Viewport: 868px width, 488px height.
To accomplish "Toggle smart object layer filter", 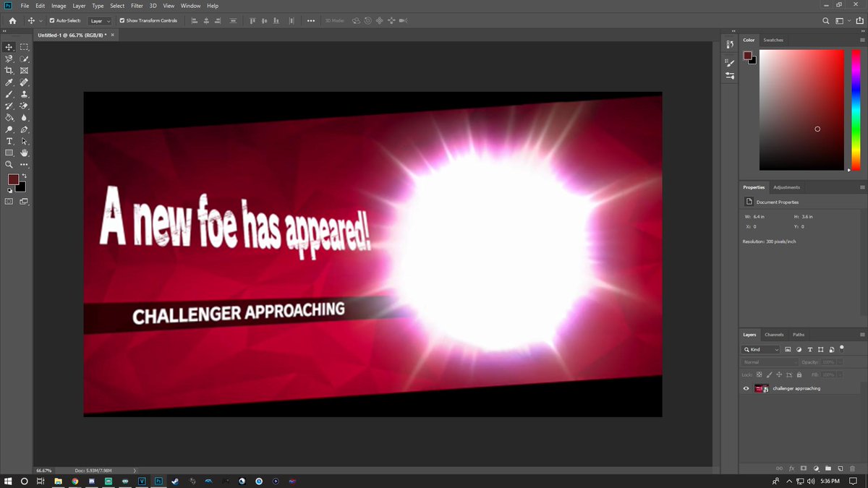I will pyautogui.click(x=832, y=350).
